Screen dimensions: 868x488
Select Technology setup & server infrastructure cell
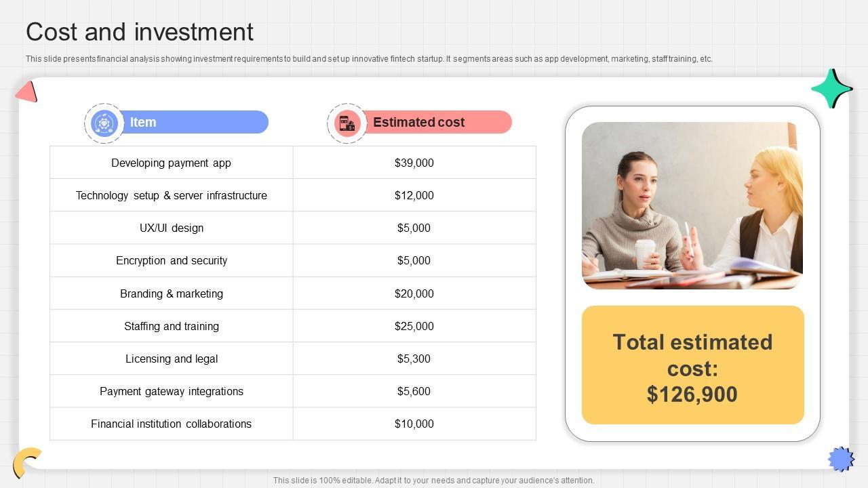point(172,195)
